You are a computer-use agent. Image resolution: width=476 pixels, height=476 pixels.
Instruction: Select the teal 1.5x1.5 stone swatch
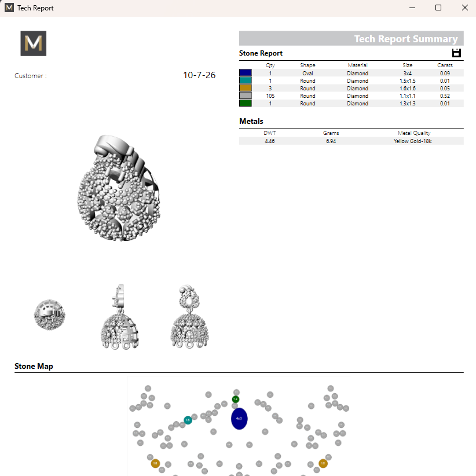(x=246, y=80)
